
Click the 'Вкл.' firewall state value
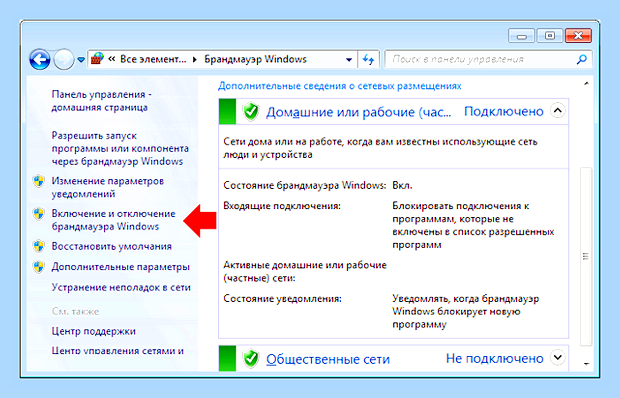pyautogui.click(x=402, y=185)
